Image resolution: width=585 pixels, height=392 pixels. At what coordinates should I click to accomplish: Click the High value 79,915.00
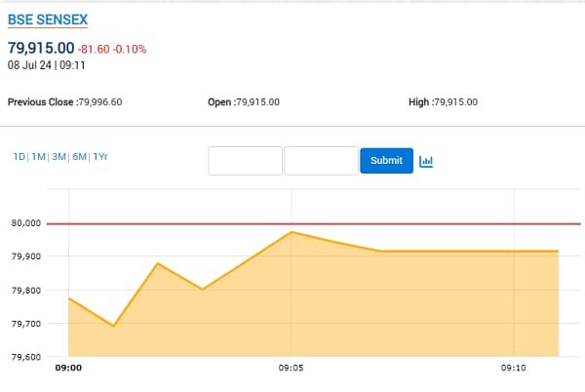[456, 102]
